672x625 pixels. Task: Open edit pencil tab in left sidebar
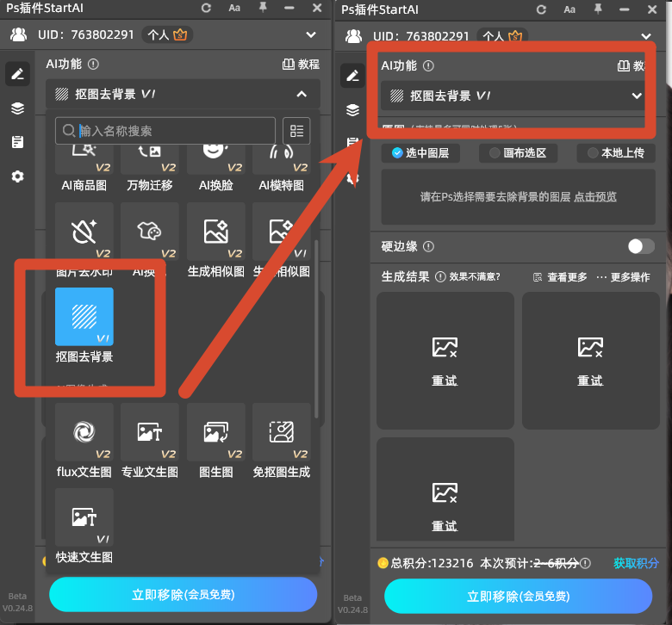[17, 74]
